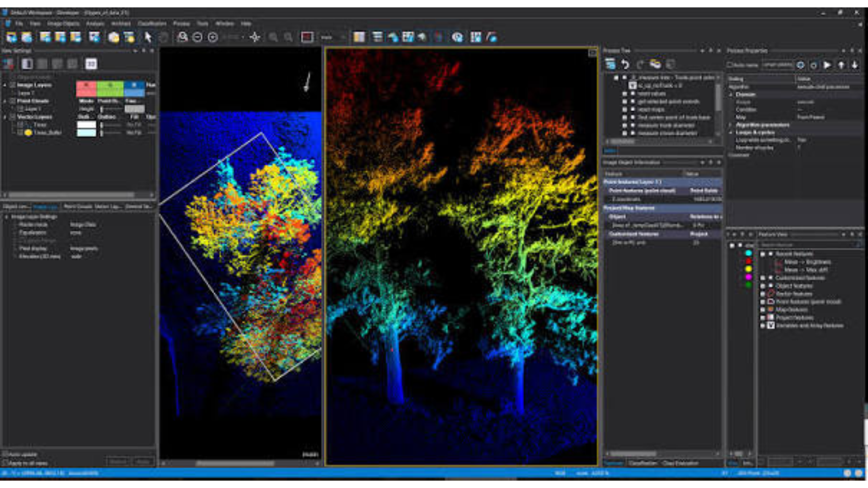Expand the 'measure trunk diameter' process node
The image size is (868, 488).
(624, 125)
